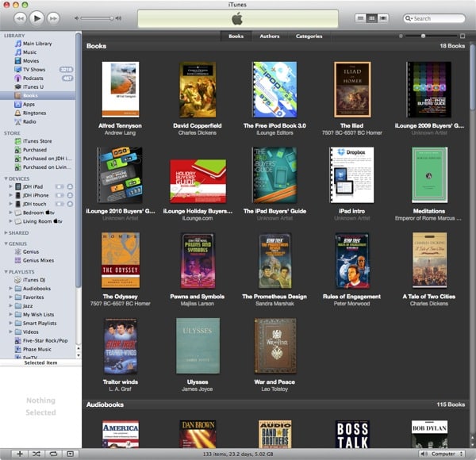Open Main Library in the sidebar
Image resolution: width=476 pixels, height=460 pixels.
tap(37, 44)
